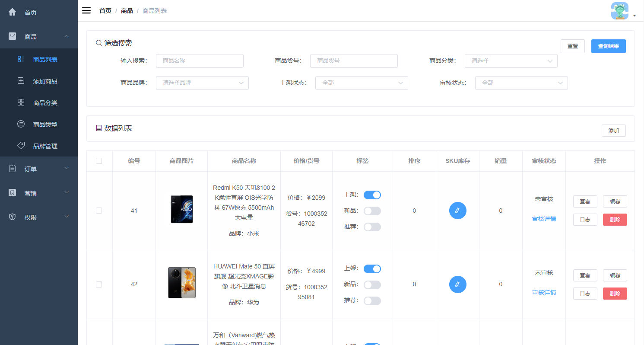Screen dimensions: 644x345
Task: Select 商品分类 in the sidebar
Action: 39,102
